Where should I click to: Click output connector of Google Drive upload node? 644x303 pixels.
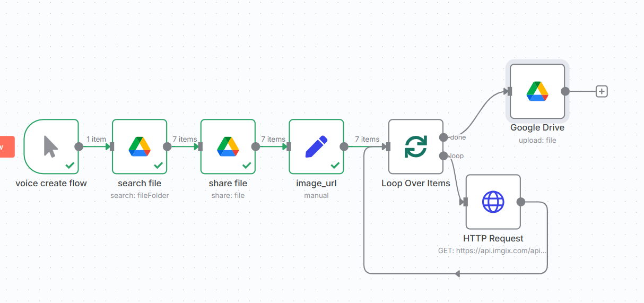pyautogui.click(x=565, y=91)
